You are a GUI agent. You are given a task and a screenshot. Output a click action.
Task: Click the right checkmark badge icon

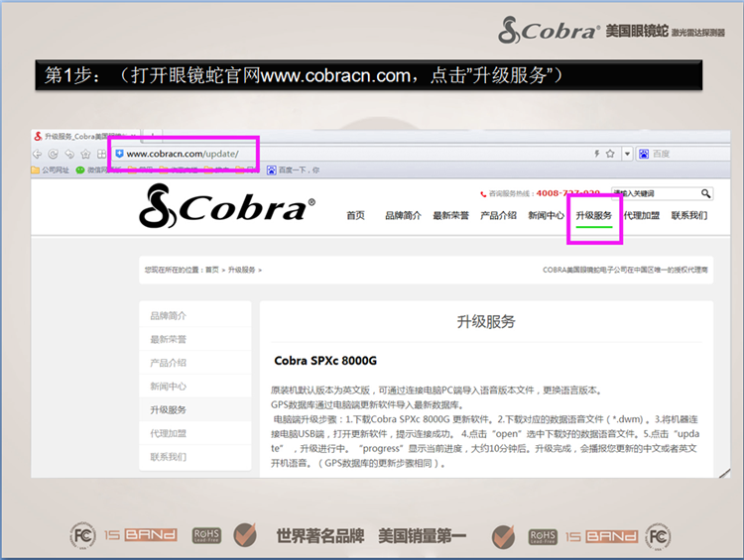pos(503,536)
